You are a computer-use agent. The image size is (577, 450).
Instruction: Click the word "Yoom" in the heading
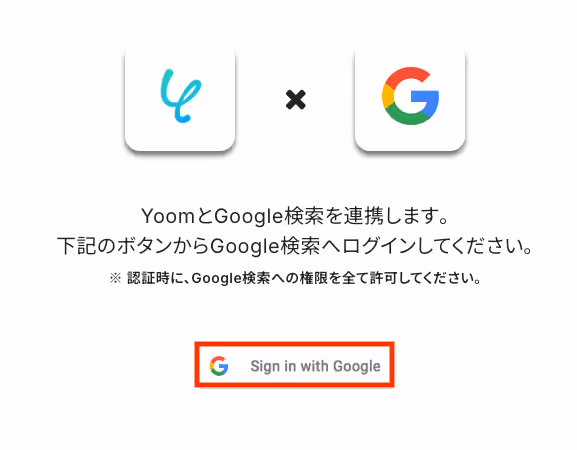168,216
